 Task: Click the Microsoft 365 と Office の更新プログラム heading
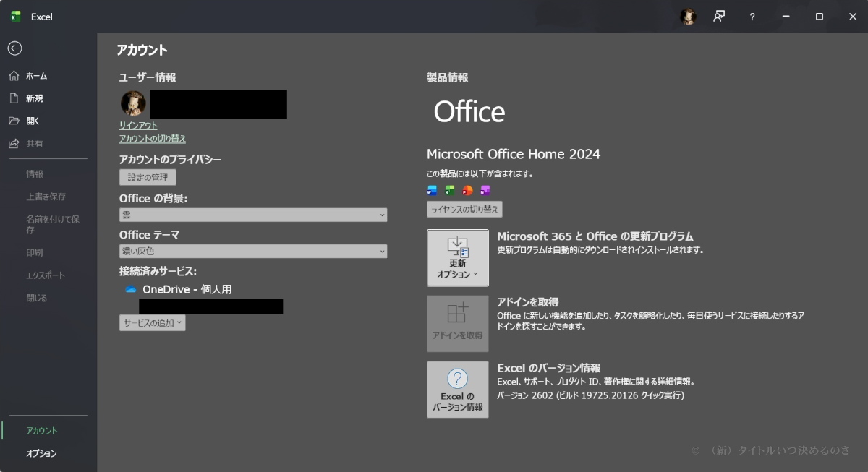tap(595, 236)
